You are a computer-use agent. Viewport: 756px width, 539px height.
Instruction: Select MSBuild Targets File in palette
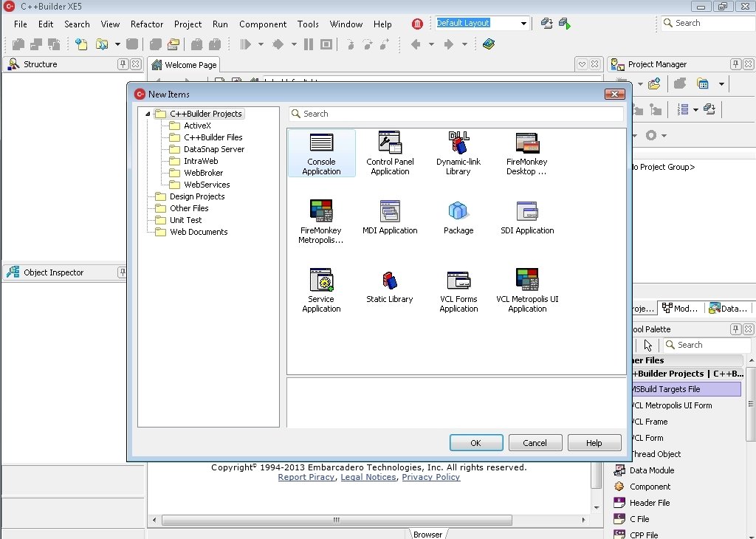click(686, 389)
